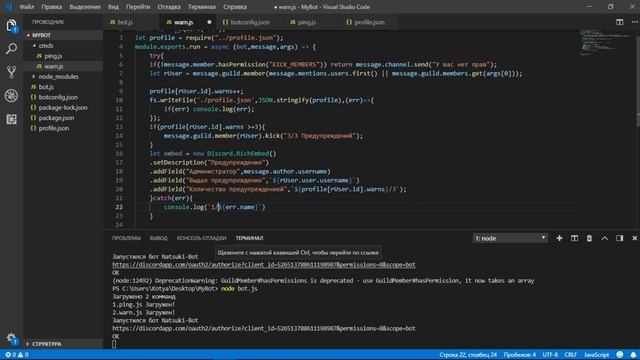This screenshot has width=640, height=360.
Task: Click the VS Code logo in title bar
Action: [9, 7]
